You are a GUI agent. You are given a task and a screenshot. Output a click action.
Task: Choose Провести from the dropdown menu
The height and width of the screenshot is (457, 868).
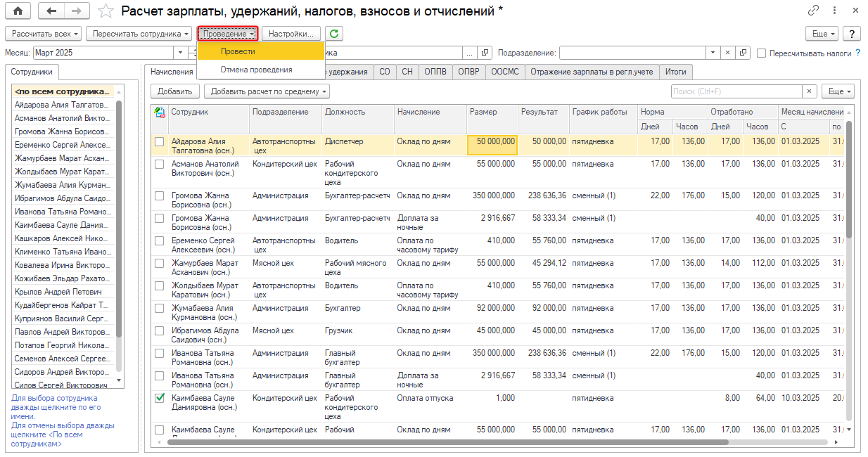[238, 51]
